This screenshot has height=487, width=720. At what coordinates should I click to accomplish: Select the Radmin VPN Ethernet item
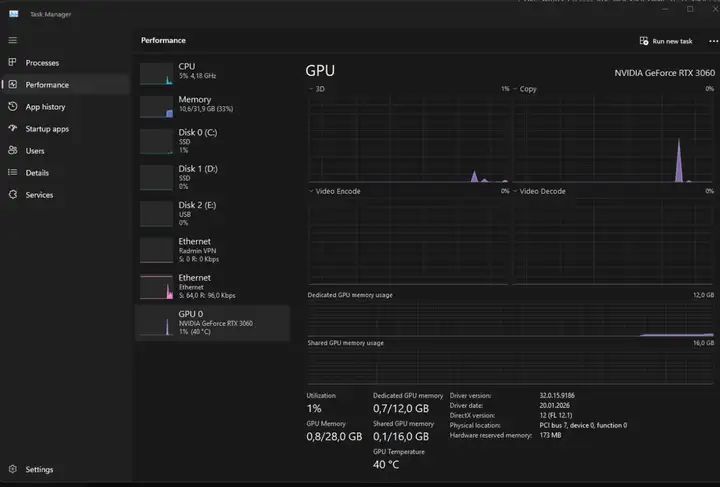(x=213, y=250)
